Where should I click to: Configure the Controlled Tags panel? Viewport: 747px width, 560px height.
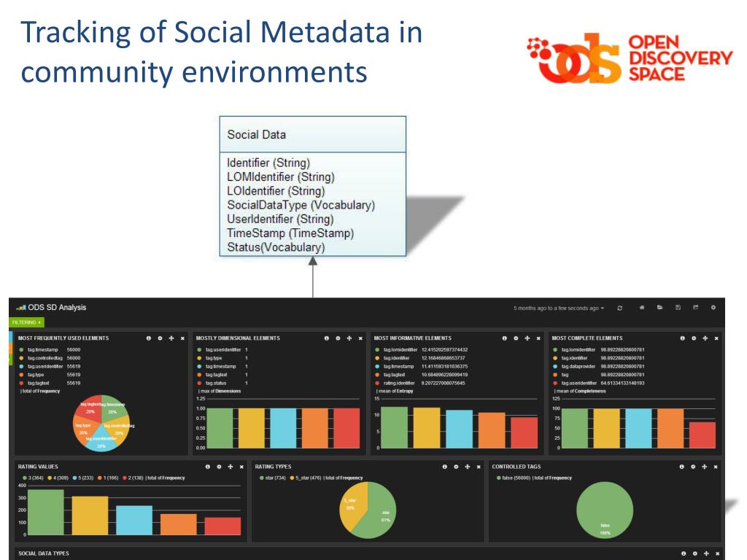pos(693,467)
